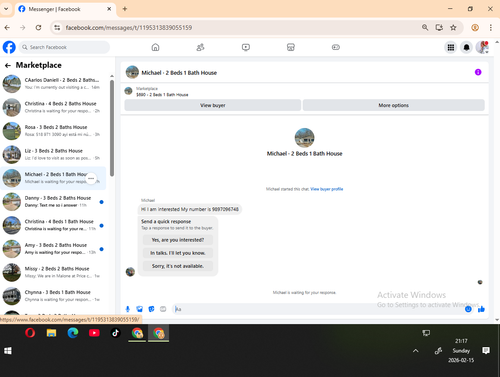Open the Watch video icon

click(246, 47)
